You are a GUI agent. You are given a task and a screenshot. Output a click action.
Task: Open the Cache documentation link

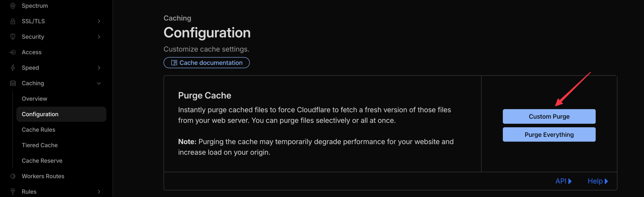[207, 63]
